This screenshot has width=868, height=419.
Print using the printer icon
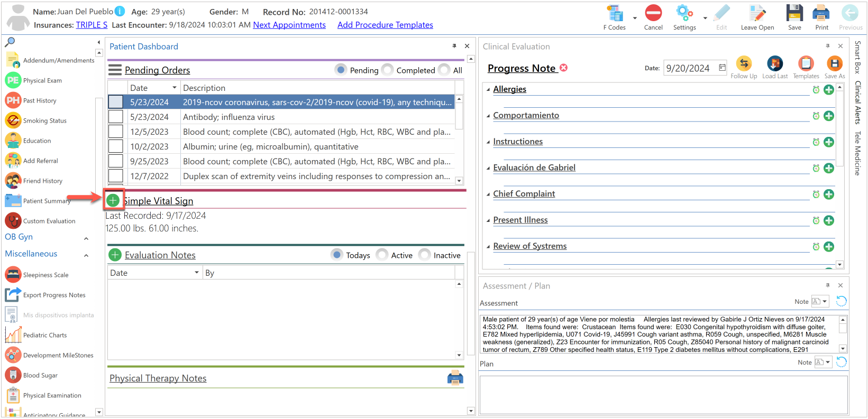(821, 13)
